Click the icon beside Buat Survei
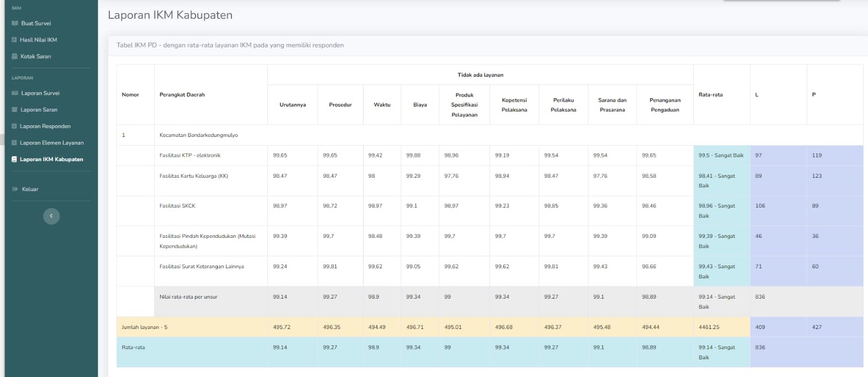The image size is (868, 377). point(15,23)
